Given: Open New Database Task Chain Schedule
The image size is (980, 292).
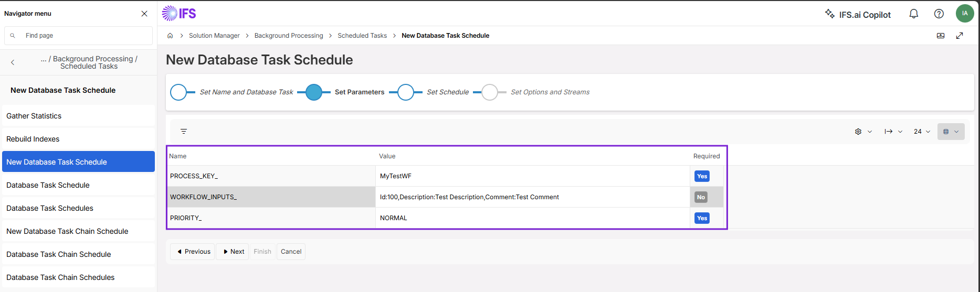Looking at the screenshot, I should (x=78, y=231).
